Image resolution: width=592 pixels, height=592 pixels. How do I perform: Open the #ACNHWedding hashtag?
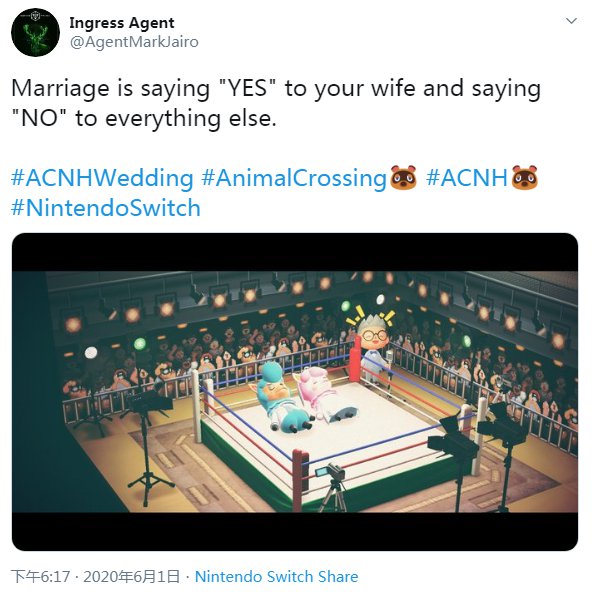pos(102,178)
